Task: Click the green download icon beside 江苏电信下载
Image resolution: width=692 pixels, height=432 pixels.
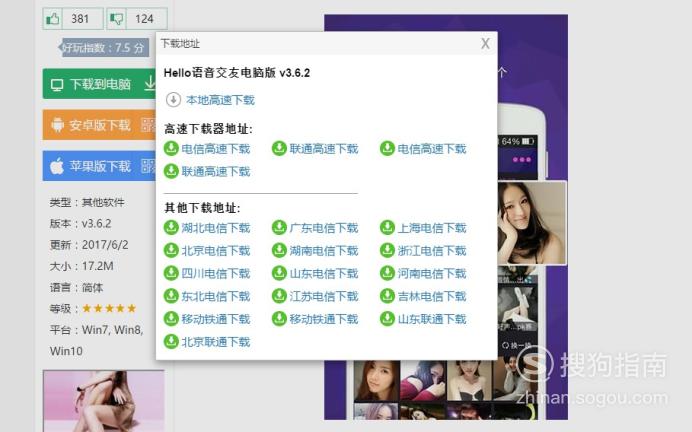Action: (279, 296)
